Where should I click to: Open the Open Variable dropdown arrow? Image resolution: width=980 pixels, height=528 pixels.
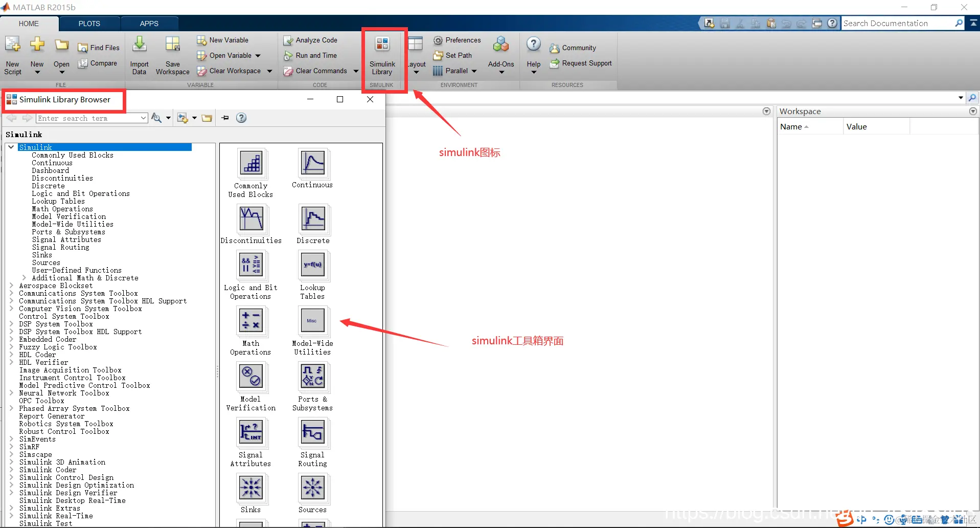point(258,55)
